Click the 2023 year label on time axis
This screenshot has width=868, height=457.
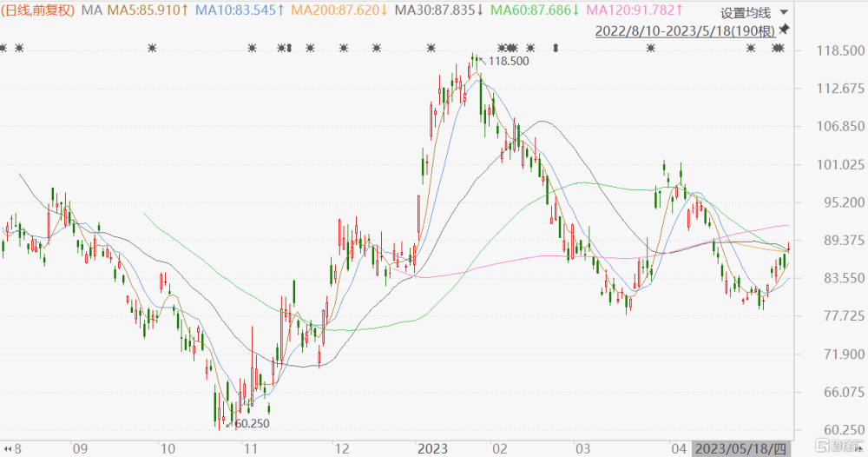coord(432,448)
